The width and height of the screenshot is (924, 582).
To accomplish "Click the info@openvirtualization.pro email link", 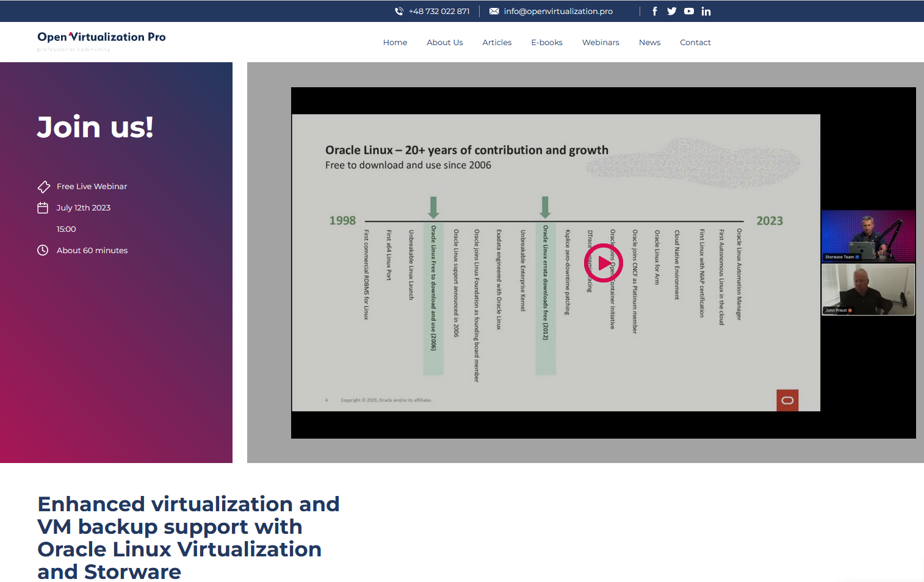I will click(558, 12).
